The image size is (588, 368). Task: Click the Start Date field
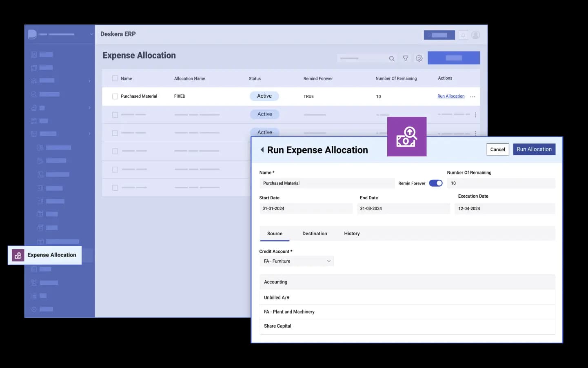306,209
